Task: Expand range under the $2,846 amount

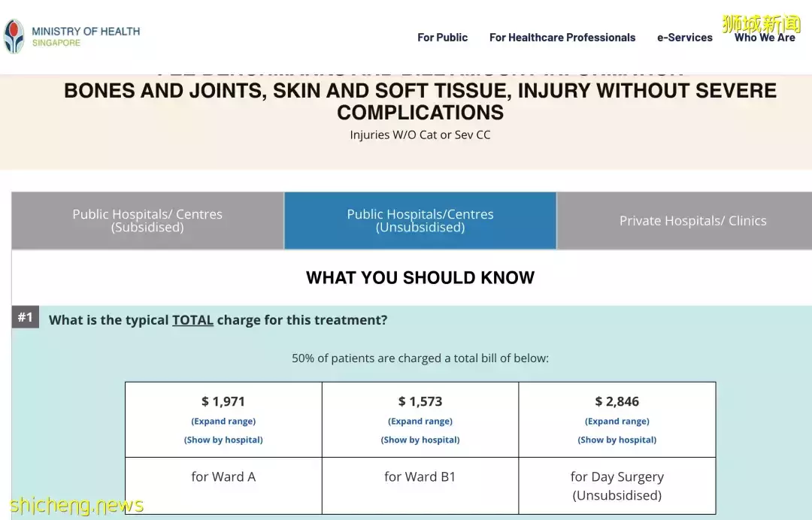Action: pyautogui.click(x=617, y=422)
